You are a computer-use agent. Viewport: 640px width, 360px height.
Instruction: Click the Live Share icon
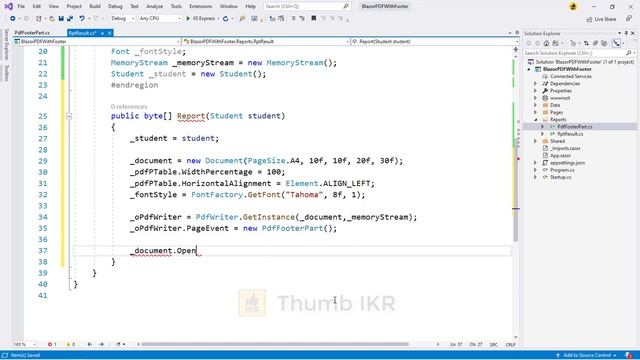coord(589,19)
